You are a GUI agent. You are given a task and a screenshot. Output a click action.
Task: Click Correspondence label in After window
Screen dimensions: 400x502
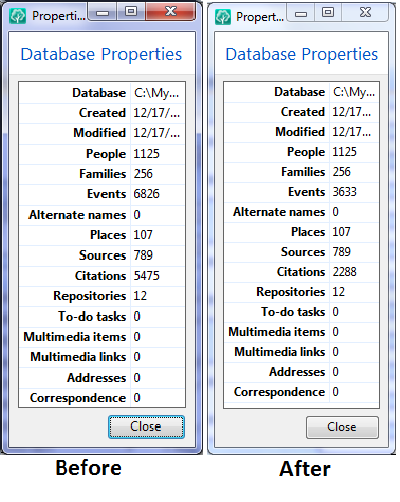pyautogui.click(x=279, y=392)
